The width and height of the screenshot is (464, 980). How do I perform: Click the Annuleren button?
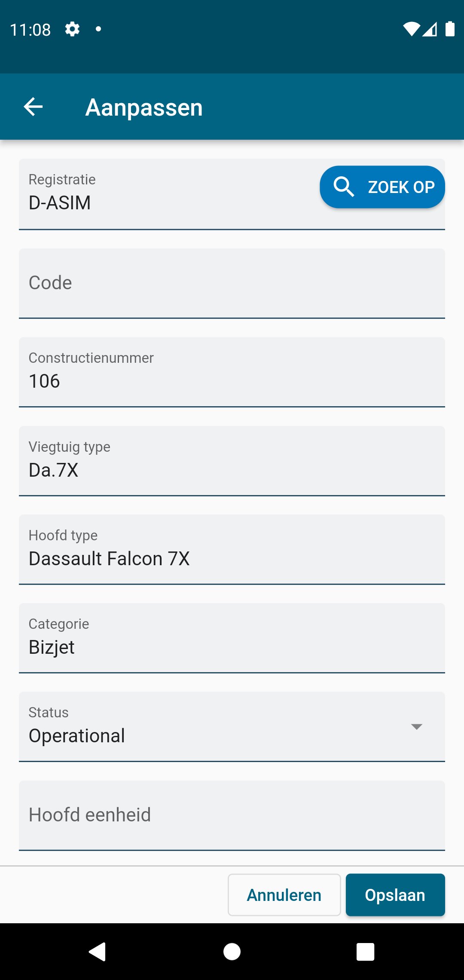(x=284, y=895)
